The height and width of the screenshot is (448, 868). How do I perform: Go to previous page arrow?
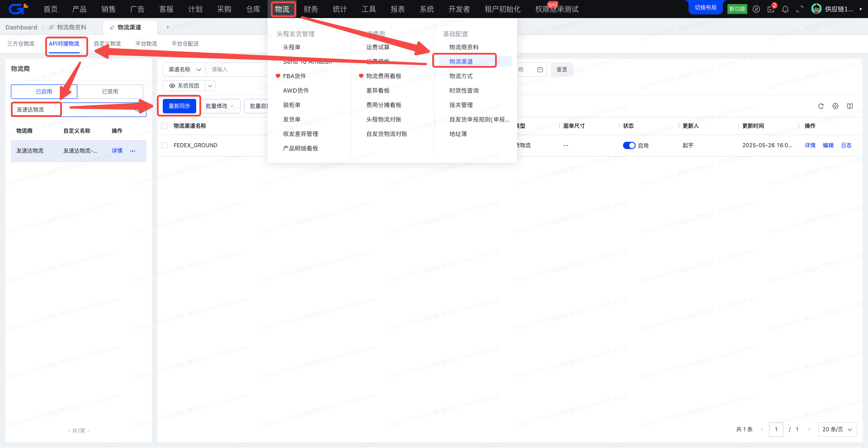pyautogui.click(x=762, y=429)
